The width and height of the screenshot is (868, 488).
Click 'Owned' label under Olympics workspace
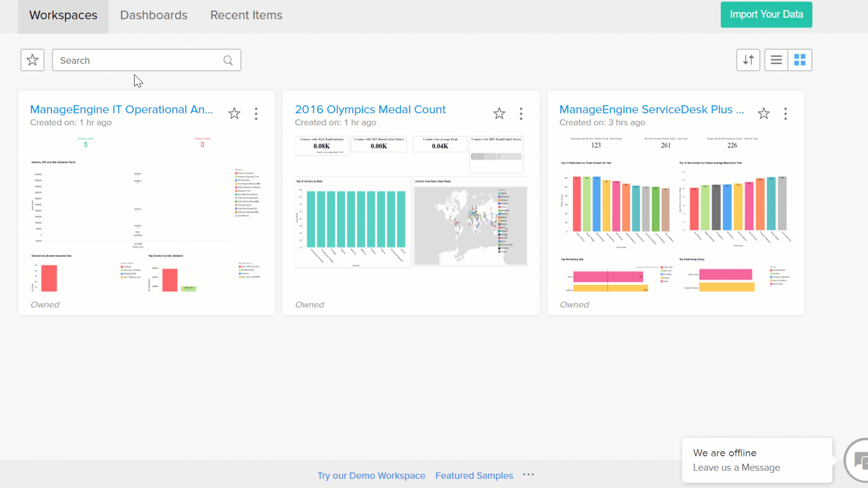310,305
